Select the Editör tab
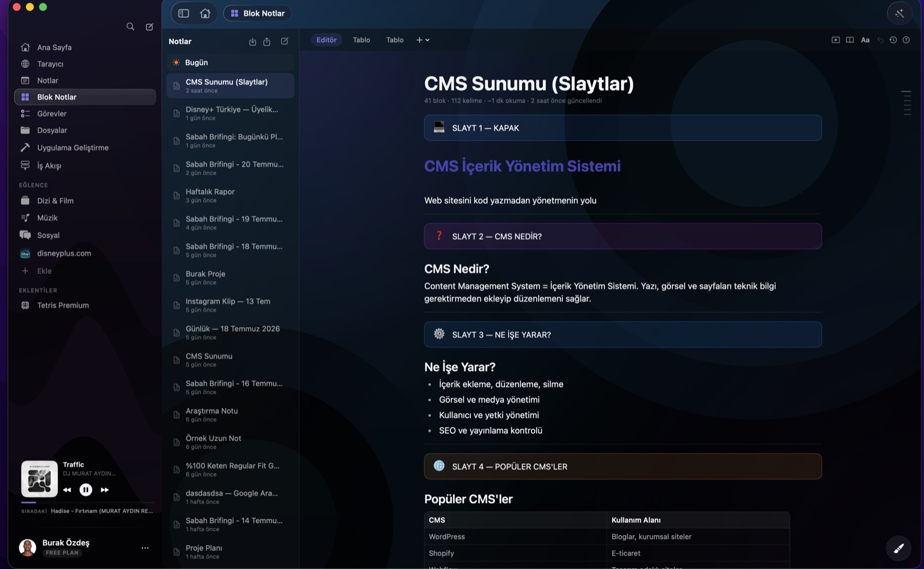 click(326, 40)
